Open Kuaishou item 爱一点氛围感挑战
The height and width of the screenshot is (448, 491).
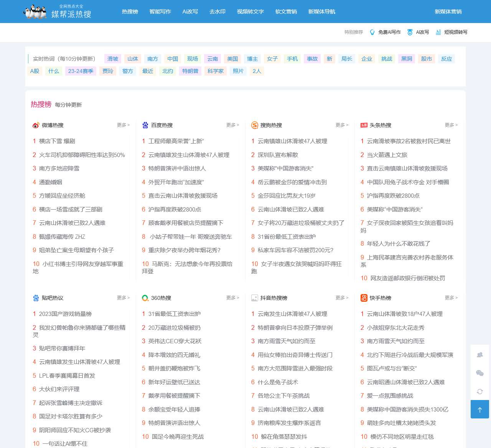pos(390,396)
